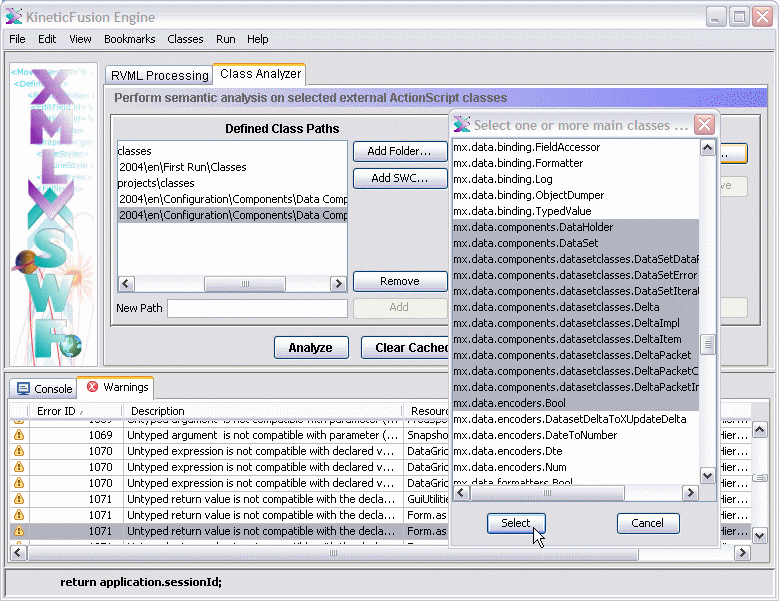Click the red Warnings tab icon
Image resolution: width=779 pixels, height=601 pixels.
pyautogui.click(x=93, y=387)
